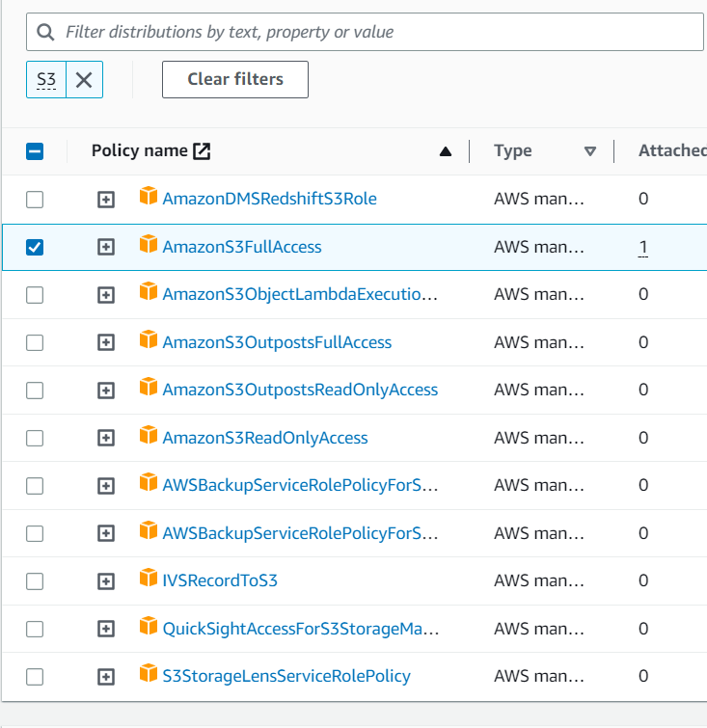Viewport: 707px width, 728px height.
Task: Select the AmazonS3OutpostsReadOnlyAccess checkbox
Action: click(x=35, y=391)
